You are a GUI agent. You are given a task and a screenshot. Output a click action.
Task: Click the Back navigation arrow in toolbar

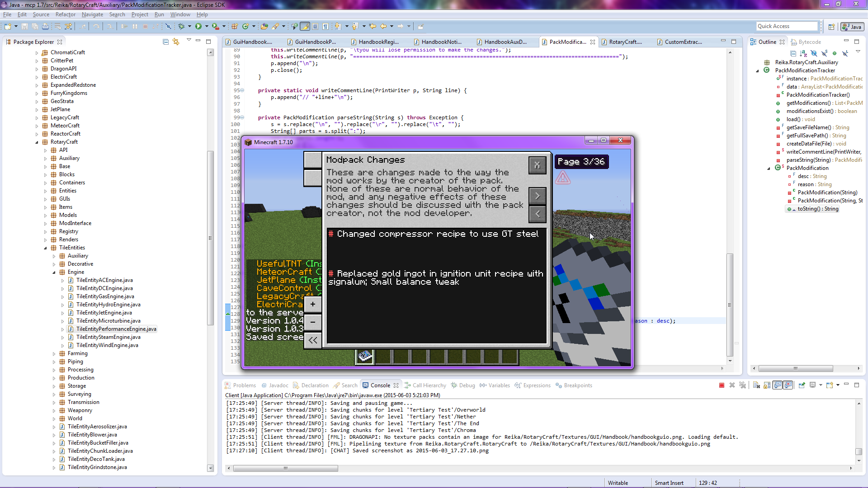tap(383, 27)
